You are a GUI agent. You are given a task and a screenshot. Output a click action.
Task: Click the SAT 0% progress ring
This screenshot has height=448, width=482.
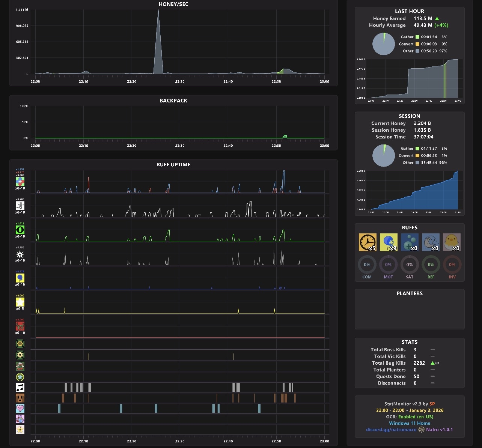410,265
